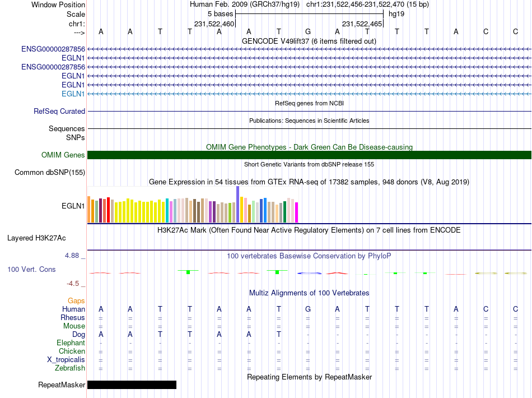
Task: Open the OMIM Genes track label
Action: [63, 155]
